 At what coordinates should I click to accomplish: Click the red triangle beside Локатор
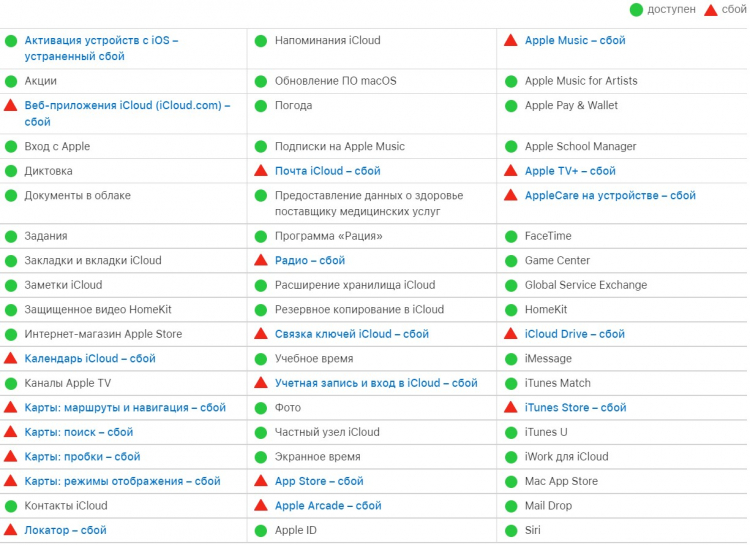(11, 530)
